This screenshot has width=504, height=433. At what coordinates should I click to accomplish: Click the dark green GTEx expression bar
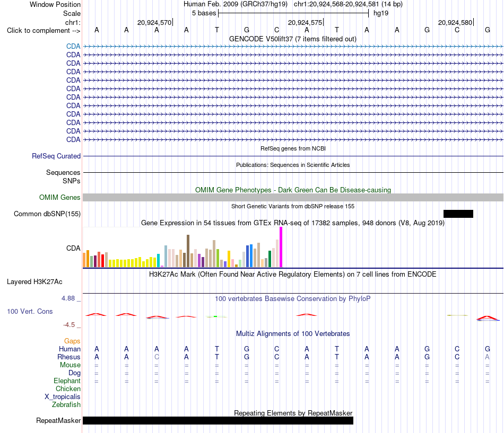pyautogui.click(x=270, y=259)
